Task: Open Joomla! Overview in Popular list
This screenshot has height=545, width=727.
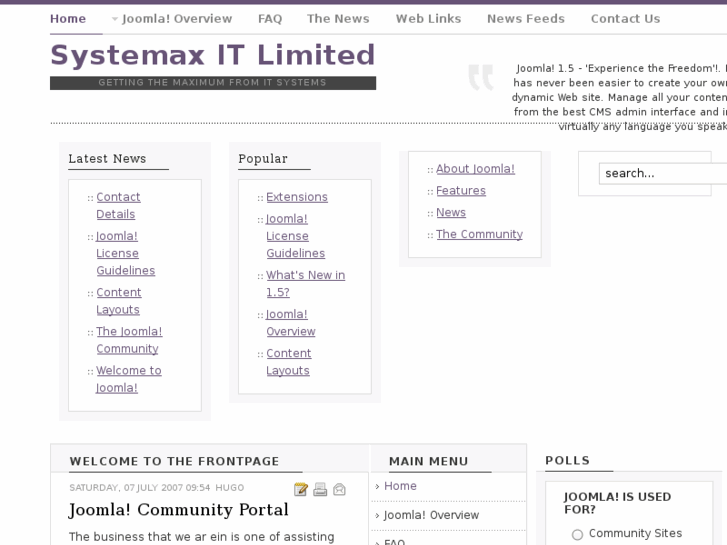Action: coord(291,323)
